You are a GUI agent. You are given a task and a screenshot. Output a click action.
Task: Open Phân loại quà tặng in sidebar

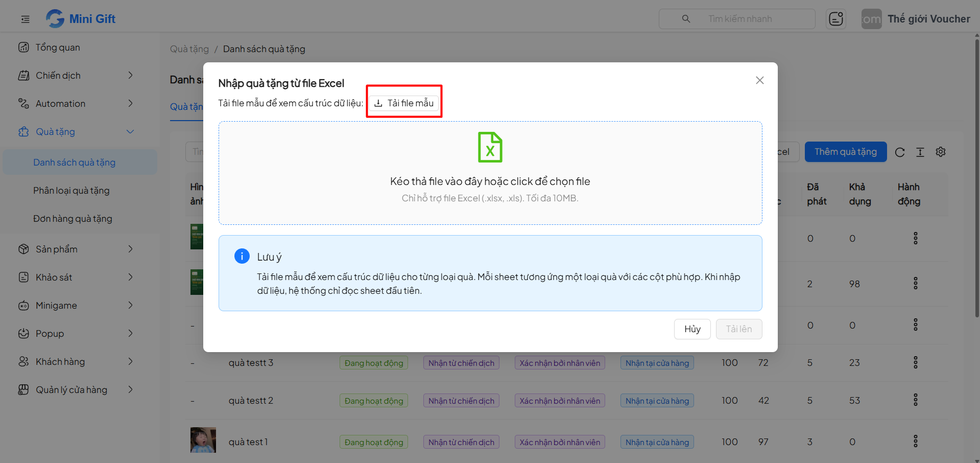point(80,191)
